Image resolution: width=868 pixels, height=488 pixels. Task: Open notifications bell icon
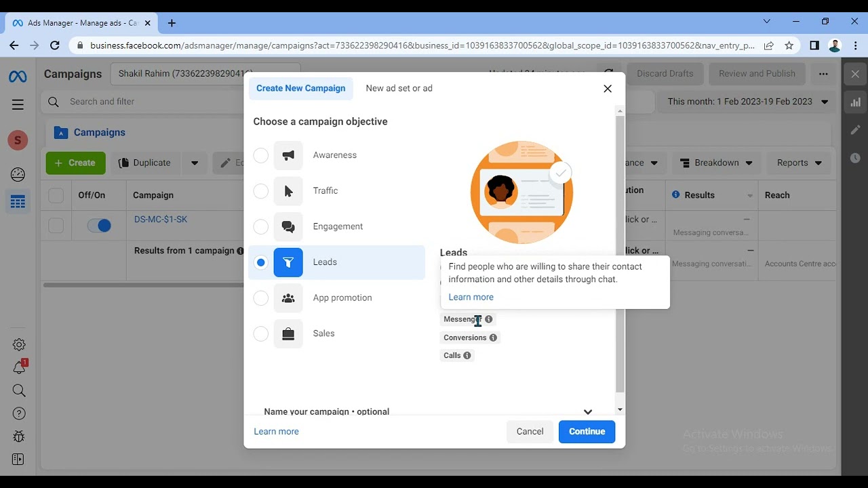tap(19, 367)
